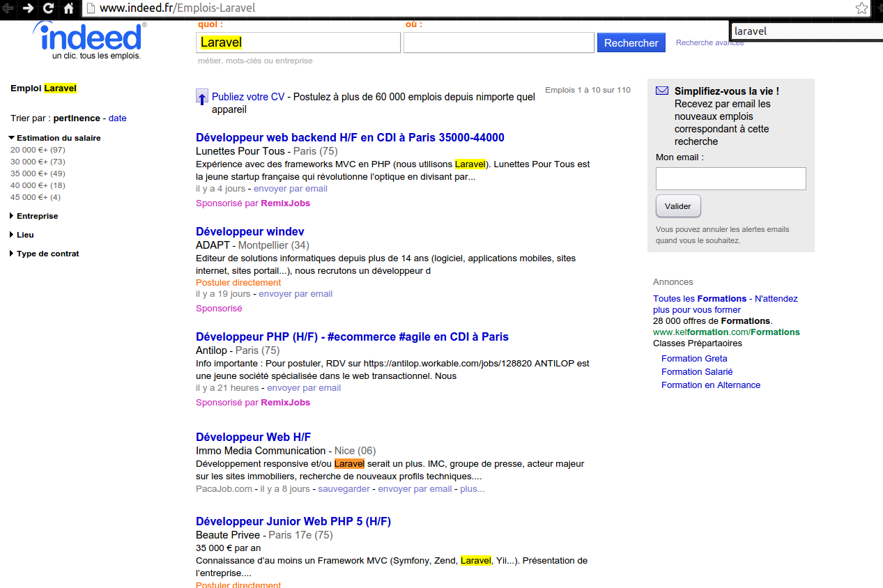This screenshot has width=883, height=588.
Task: Click RemixJobs sponsor under Antilop job
Action: click(x=286, y=403)
